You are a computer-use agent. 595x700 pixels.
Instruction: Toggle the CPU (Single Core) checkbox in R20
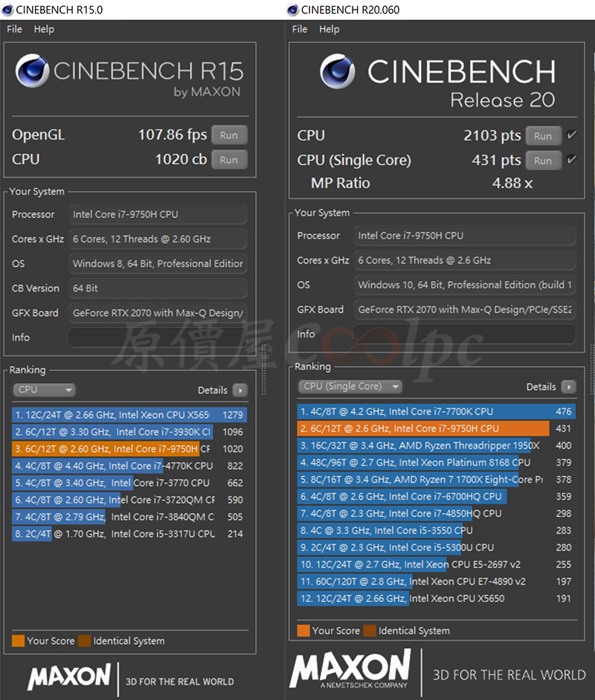coord(571,159)
